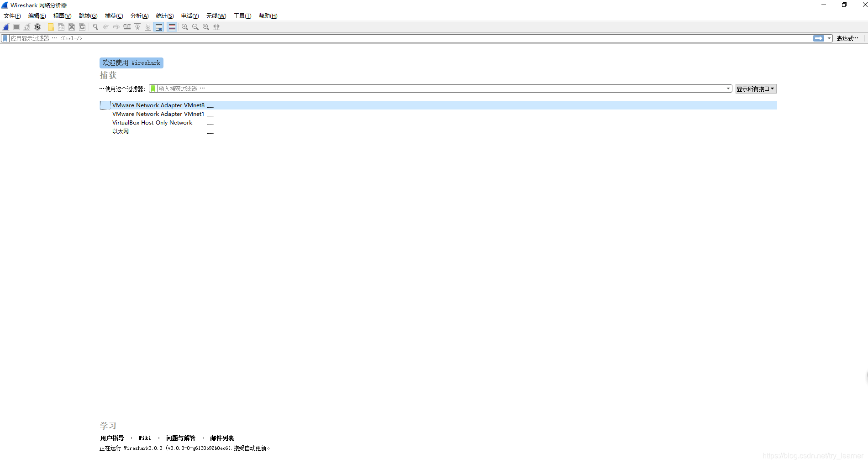Zoom out on the main window text

(195, 27)
